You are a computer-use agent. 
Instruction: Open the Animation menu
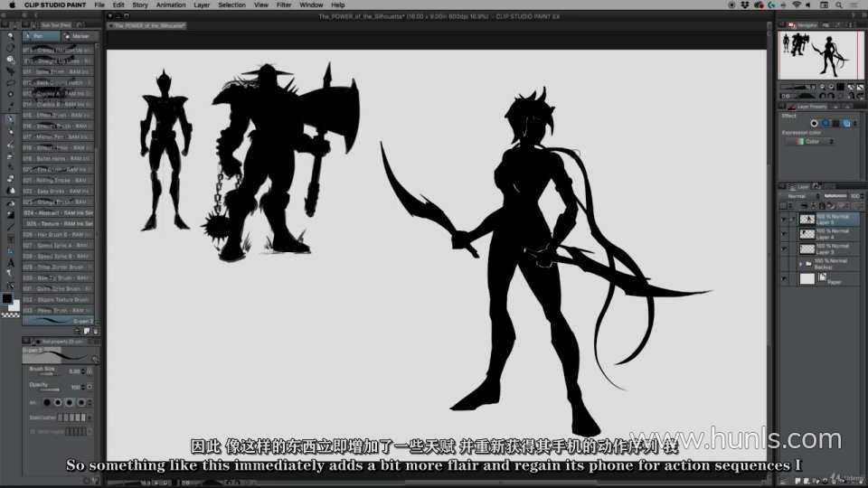[170, 5]
